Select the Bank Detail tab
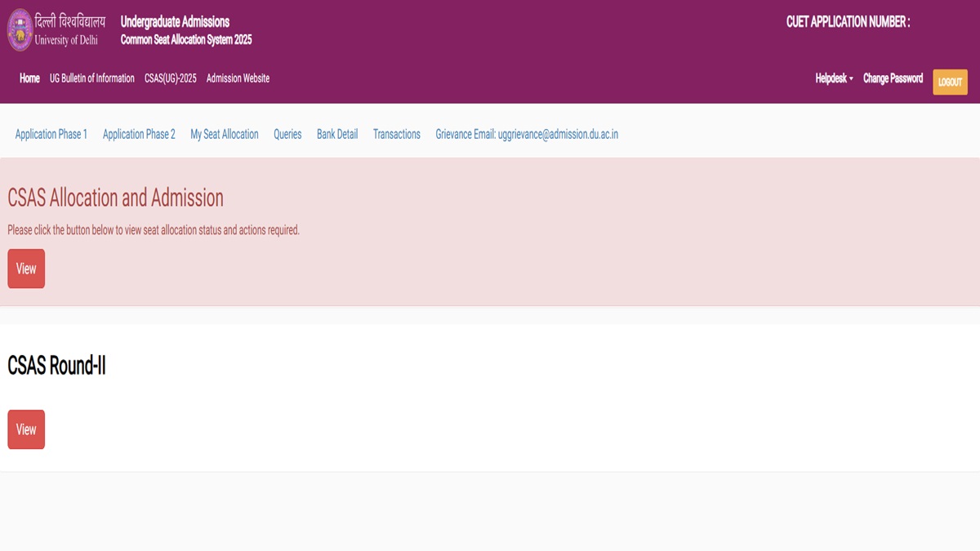Screen dimensions: 980x551 pyautogui.click(x=337, y=135)
